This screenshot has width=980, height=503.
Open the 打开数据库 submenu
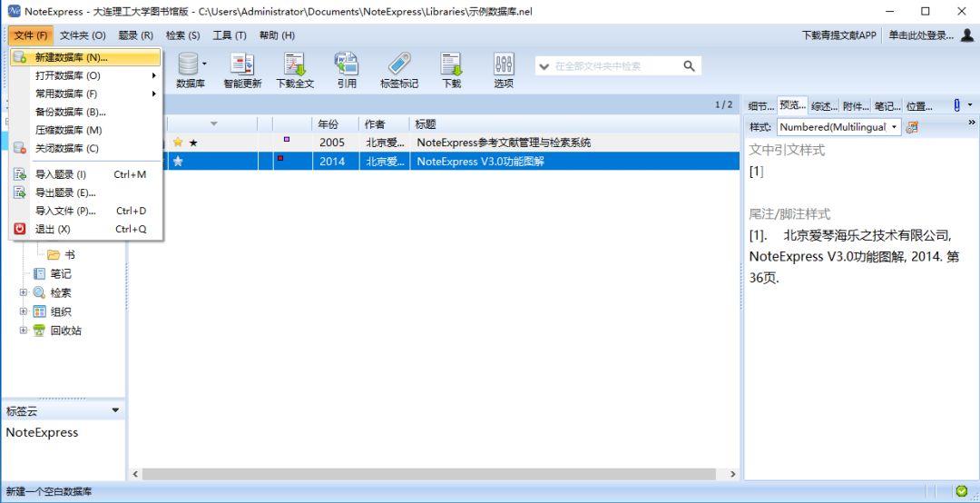(86, 75)
